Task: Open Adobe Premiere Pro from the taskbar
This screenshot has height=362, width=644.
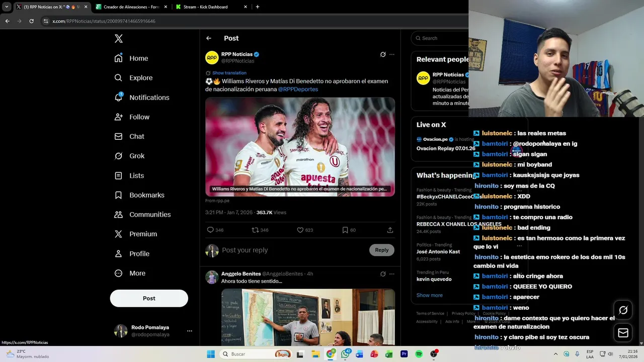Action: coord(404,354)
